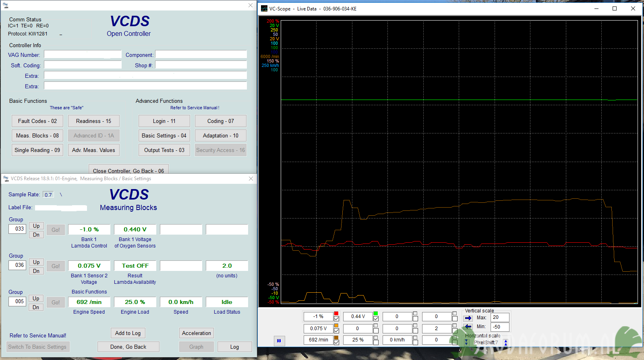The width and height of the screenshot is (644, 360).
Task: Click the right arrow in Vertical scale
Action: point(468,318)
